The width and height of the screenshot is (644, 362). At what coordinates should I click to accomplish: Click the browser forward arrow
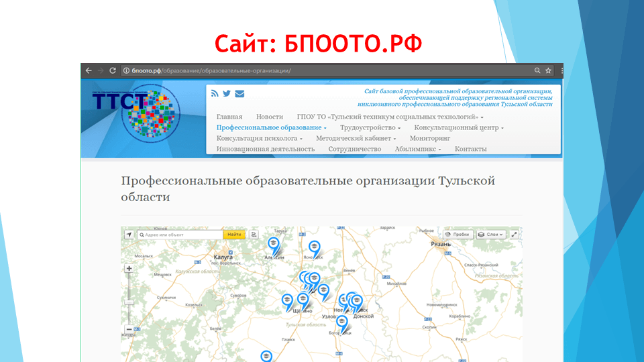pos(101,70)
